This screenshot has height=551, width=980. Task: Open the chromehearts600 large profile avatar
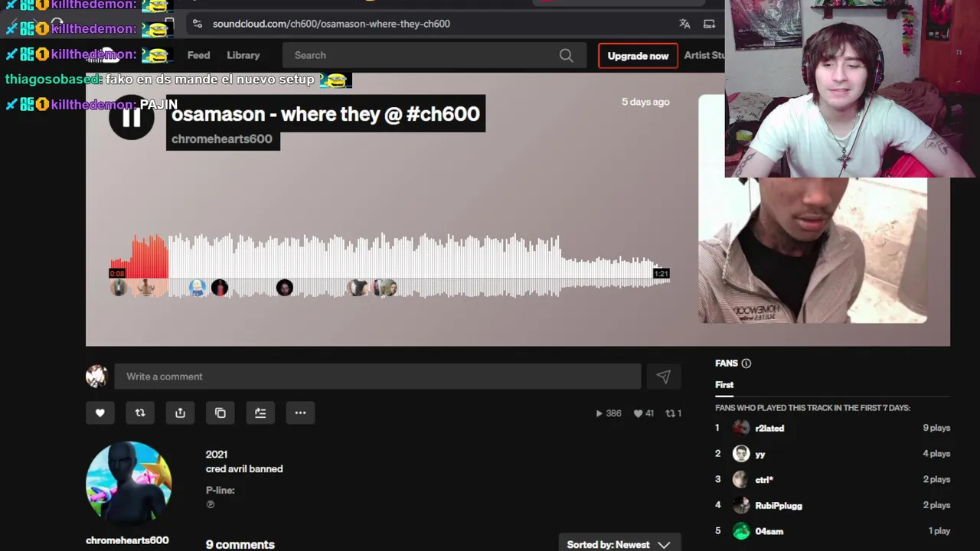[x=129, y=484]
